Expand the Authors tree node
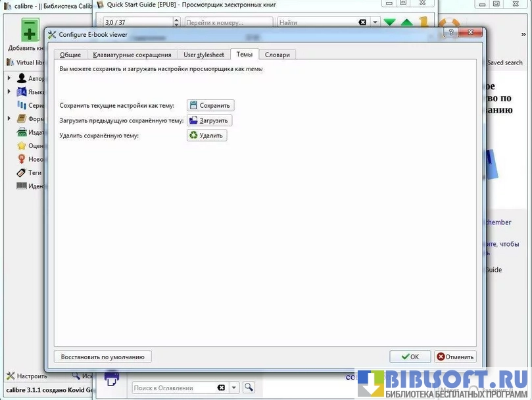 pos(9,78)
